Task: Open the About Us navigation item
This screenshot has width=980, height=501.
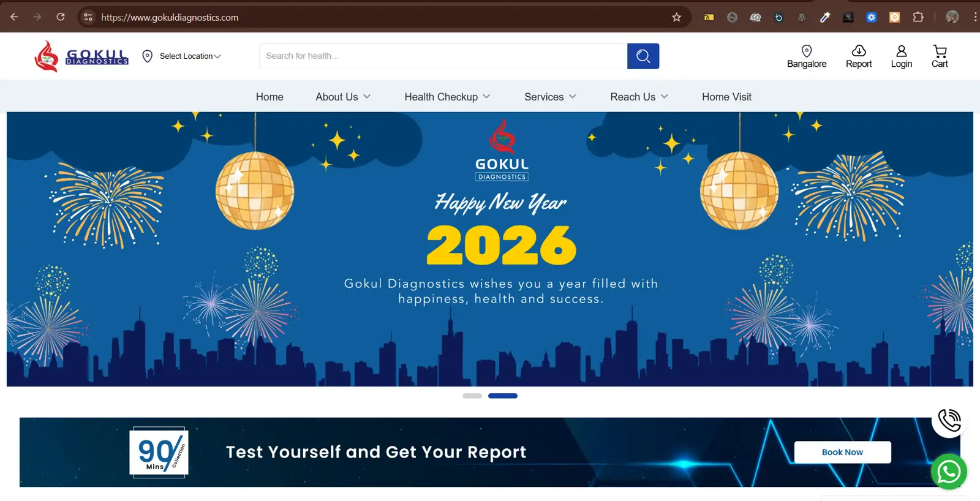Action: [x=337, y=97]
